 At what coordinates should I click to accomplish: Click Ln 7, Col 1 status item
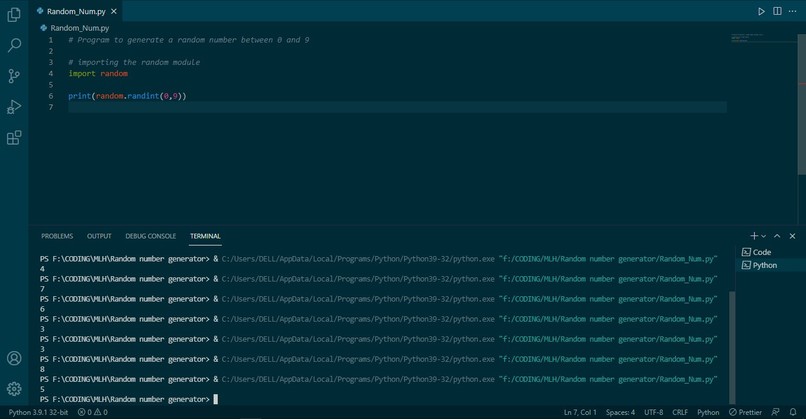click(x=580, y=412)
